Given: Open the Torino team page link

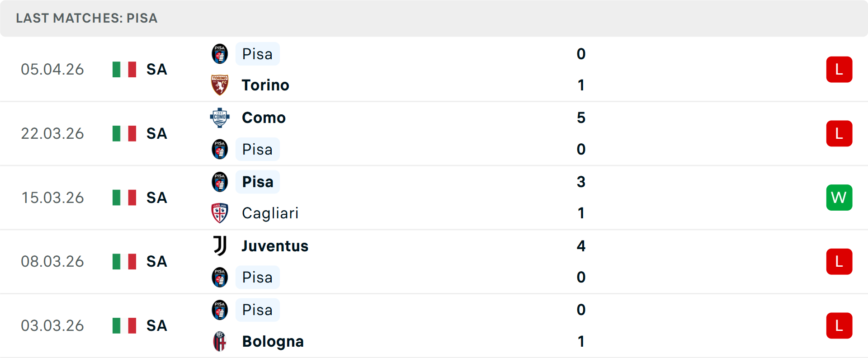Looking at the screenshot, I should click(x=265, y=85).
